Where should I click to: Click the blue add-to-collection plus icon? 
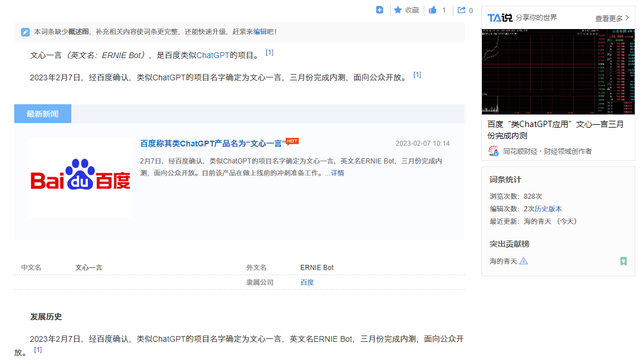point(380,10)
